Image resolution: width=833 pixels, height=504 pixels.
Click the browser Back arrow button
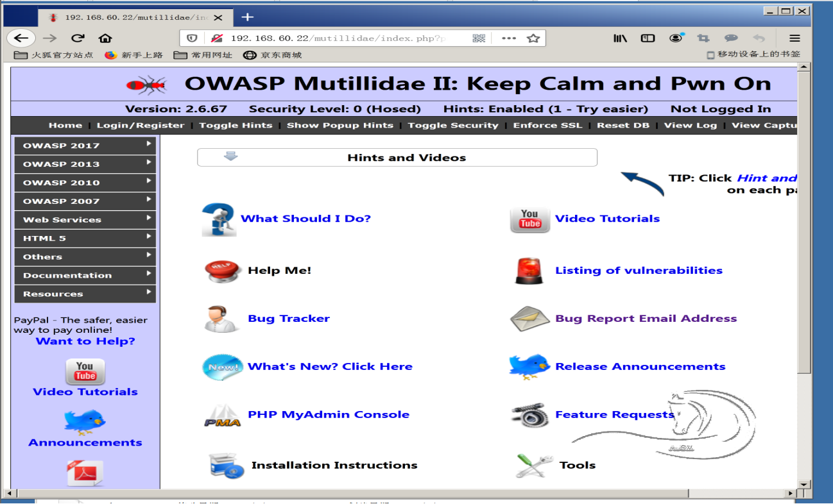pos(21,38)
